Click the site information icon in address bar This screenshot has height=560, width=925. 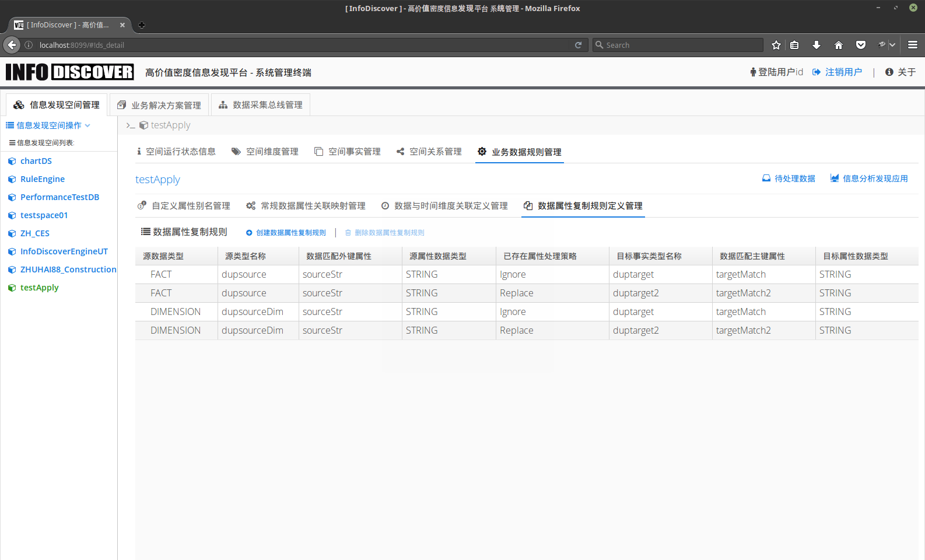(x=29, y=45)
